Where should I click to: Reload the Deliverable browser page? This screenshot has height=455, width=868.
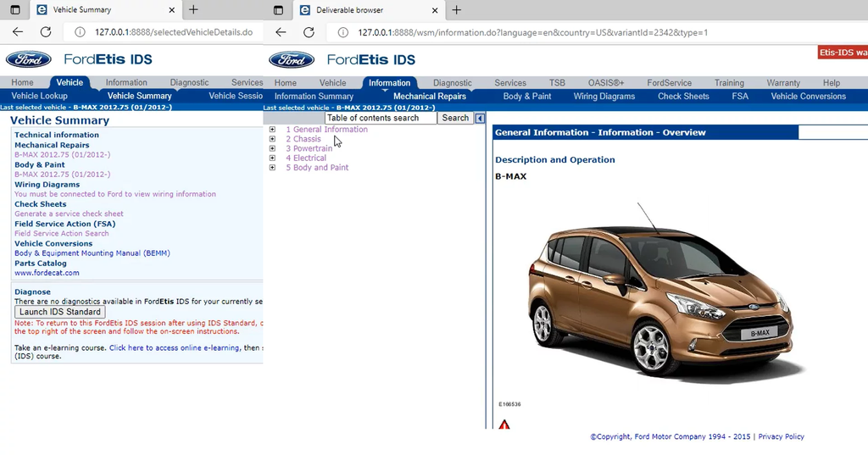309,32
